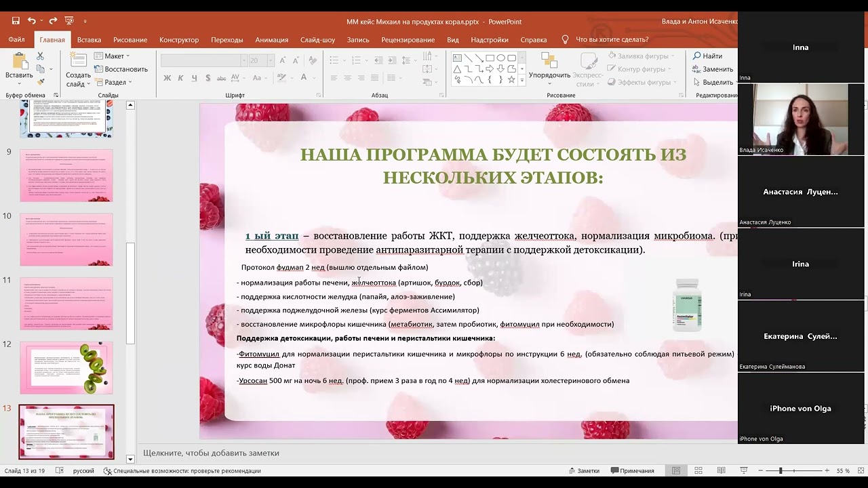Screen dimensions: 868x488
Task: Click the Упорядочить arrange icon
Action: pos(549,60)
